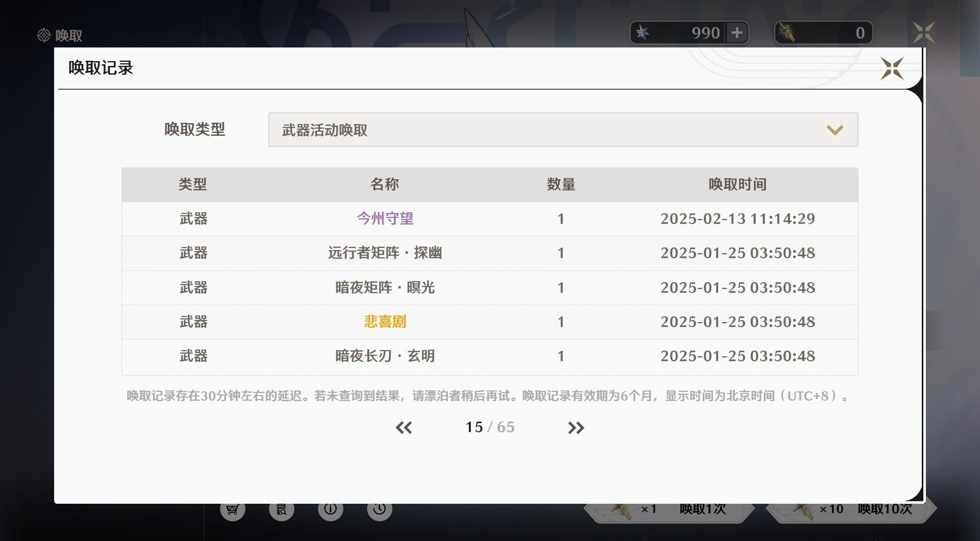The height and width of the screenshot is (541, 980).
Task: Open the 唤取类型 dropdown
Action: pos(561,130)
